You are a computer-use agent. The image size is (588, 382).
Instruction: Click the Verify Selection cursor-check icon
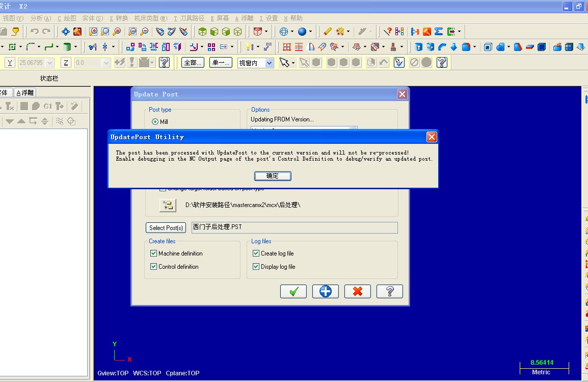click(x=399, y=62)
